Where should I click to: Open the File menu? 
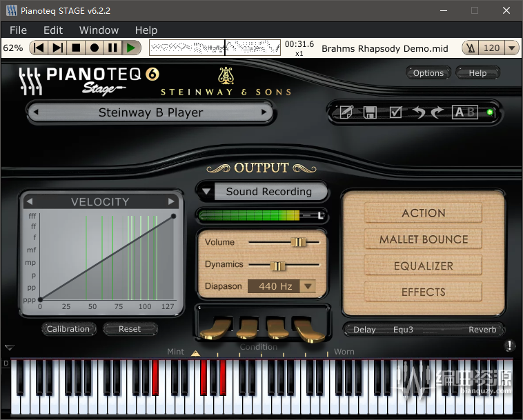[x=18, y=30]
